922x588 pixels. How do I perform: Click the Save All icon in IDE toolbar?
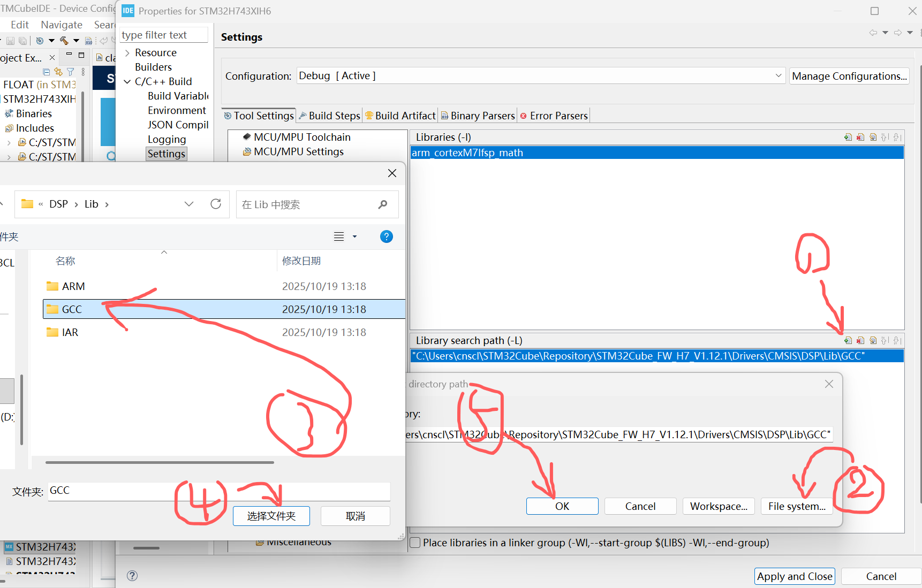tap(22, 41)
